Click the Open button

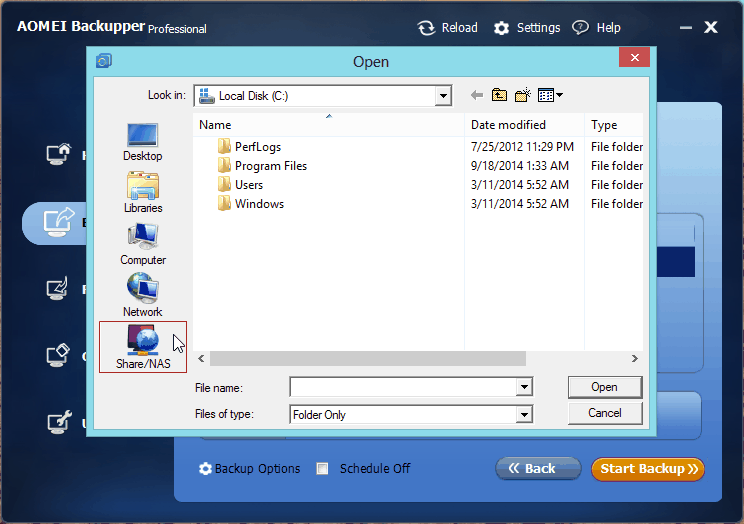604,387
